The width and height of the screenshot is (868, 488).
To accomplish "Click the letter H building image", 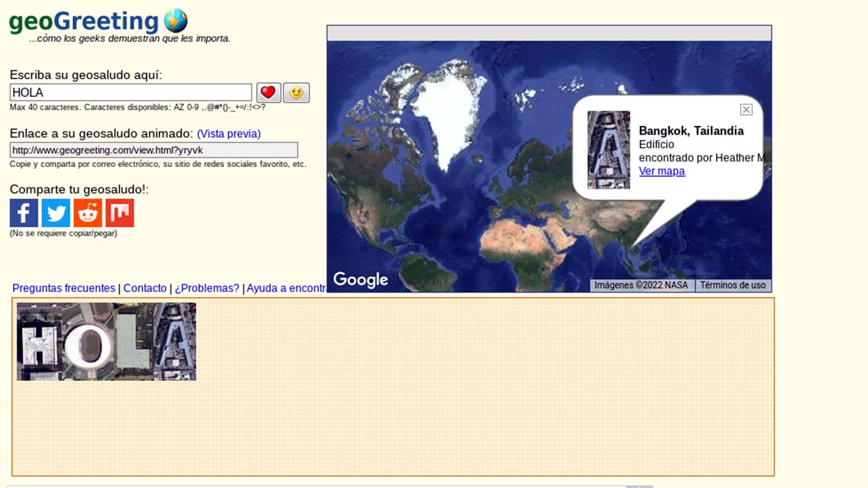I will pos(39,341).
